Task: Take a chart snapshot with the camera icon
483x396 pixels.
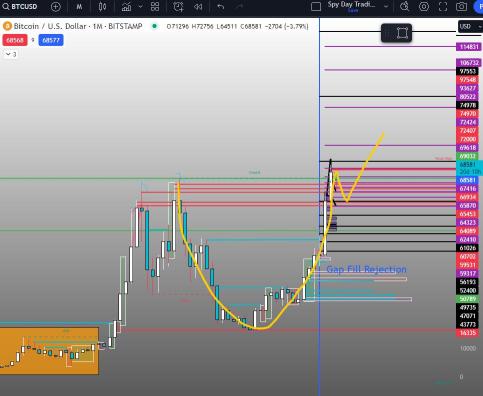Action: pos(461,7)
